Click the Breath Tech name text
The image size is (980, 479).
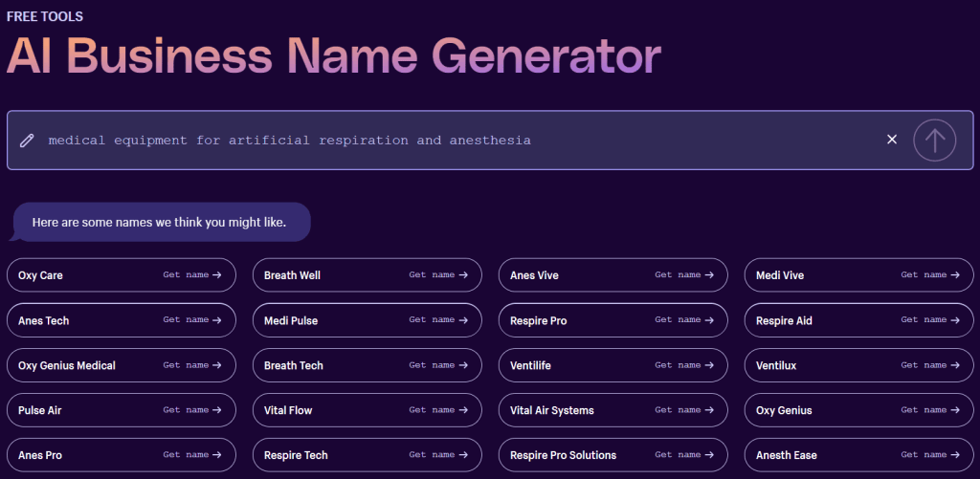[x=293, y=365]
